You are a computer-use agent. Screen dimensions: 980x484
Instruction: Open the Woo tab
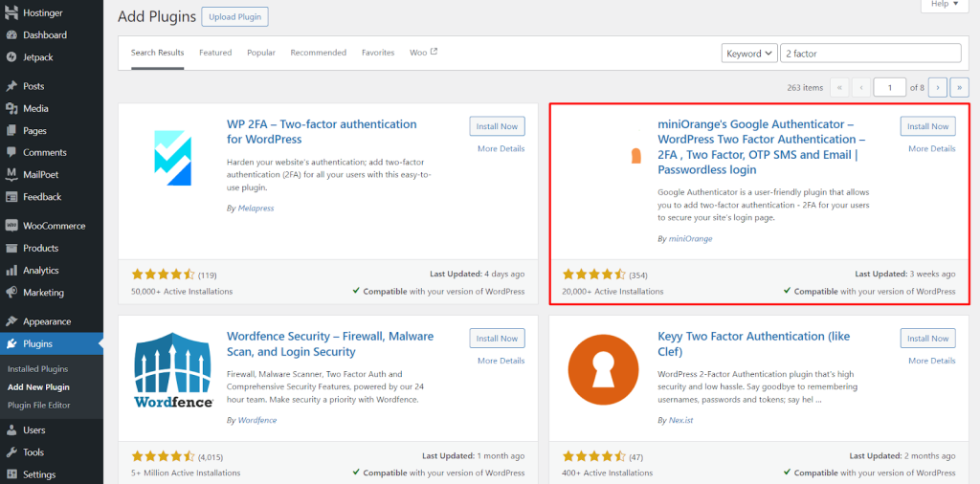pos(423,53)
